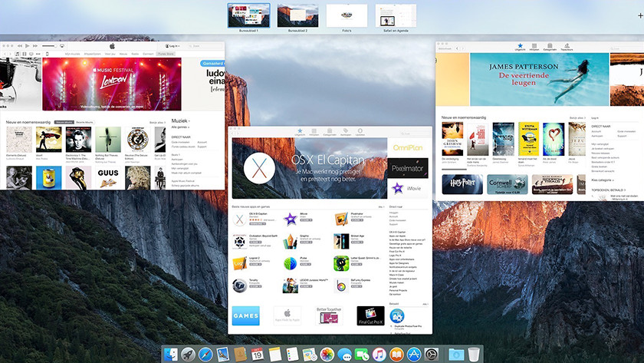The image size is (644, 363).
Task: Open Finder from the Dock
Action: [171, 355]
